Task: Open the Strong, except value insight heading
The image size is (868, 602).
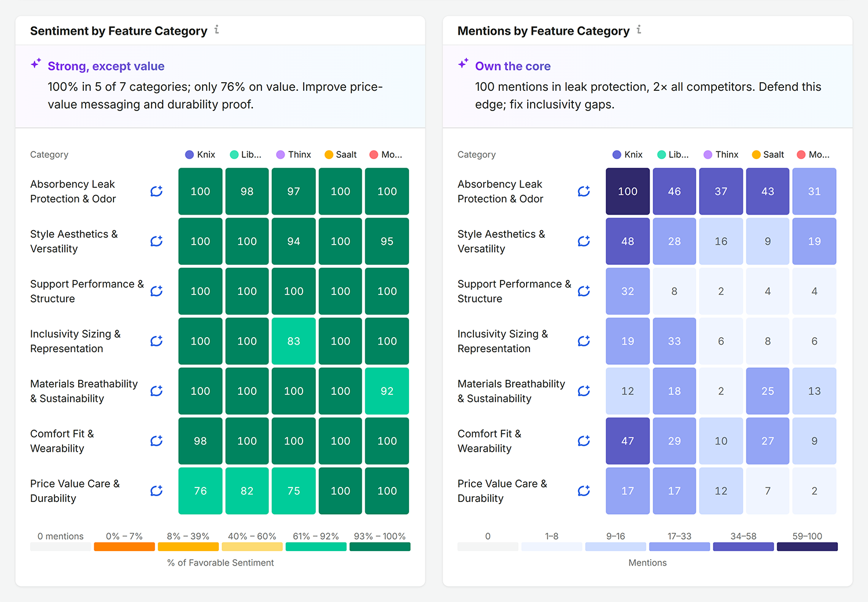Action: tap(106, 66)
